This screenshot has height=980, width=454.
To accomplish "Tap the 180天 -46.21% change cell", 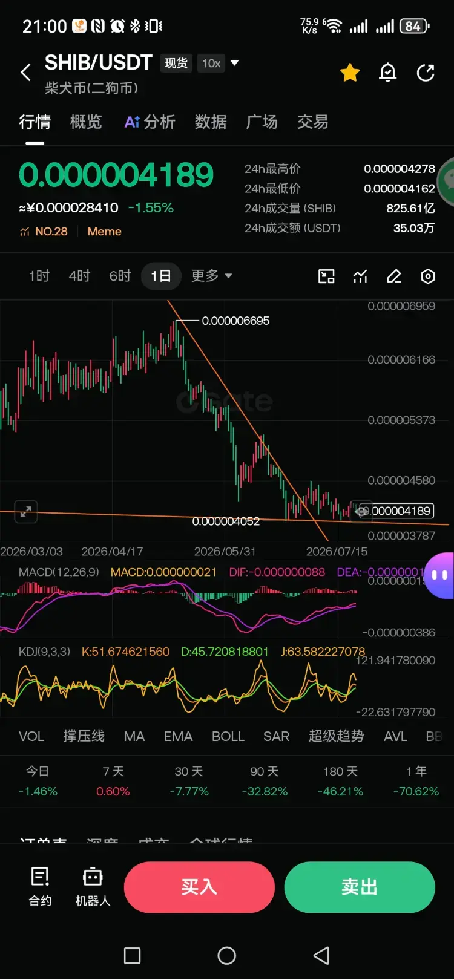I will point(340,781).
